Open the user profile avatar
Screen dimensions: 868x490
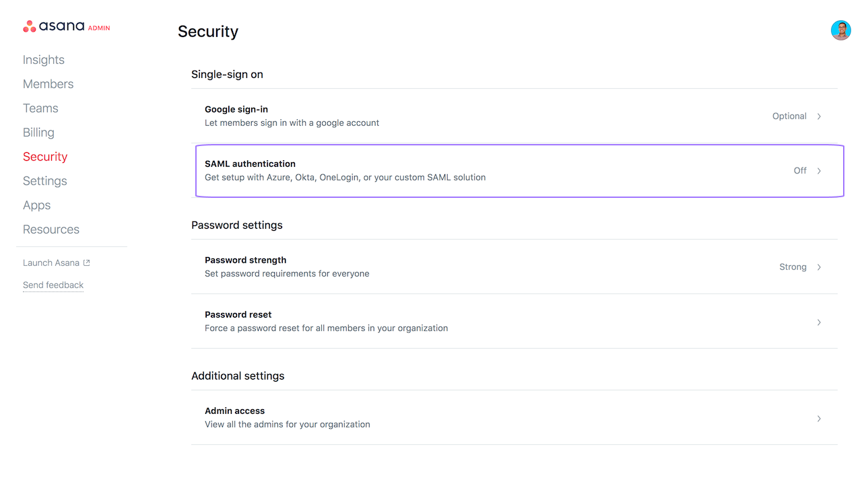(x=840, y=30)
